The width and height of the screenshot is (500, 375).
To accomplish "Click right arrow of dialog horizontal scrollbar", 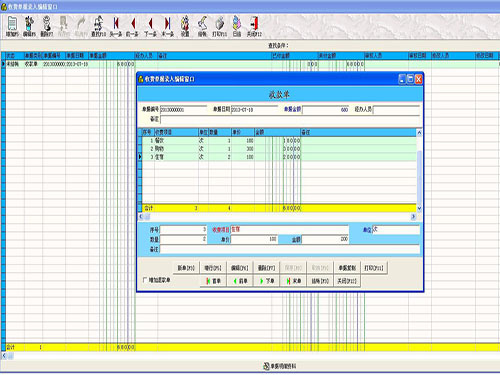I will (x=413, y=217).
